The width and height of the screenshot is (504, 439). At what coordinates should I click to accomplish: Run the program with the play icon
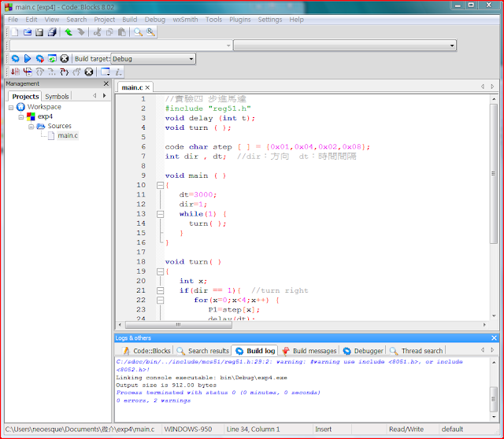(28, 58)
